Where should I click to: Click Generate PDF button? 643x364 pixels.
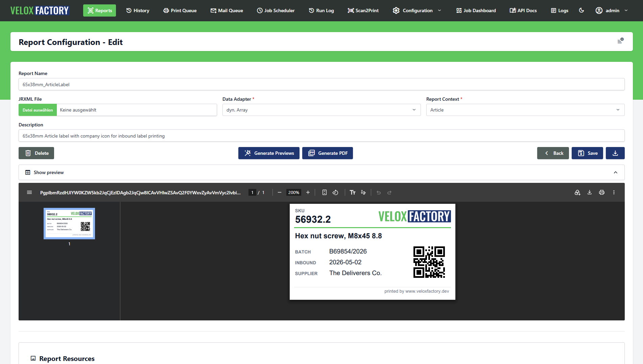(x=328, y=153)
